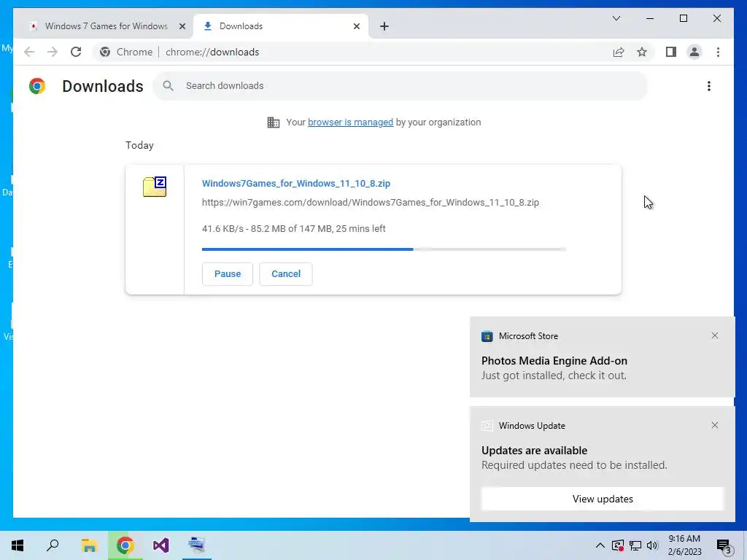Show hidden system tray icons
Image resolution: width=747 pixels, height=560 pixels.
[x=600, y=545]
